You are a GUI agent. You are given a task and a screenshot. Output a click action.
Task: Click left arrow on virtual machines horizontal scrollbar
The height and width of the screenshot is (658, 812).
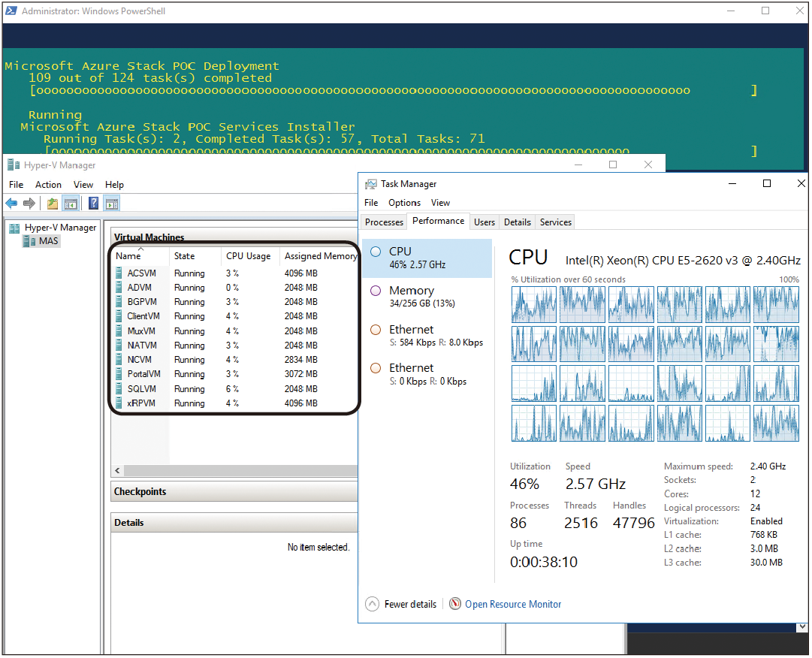[117, 471]
